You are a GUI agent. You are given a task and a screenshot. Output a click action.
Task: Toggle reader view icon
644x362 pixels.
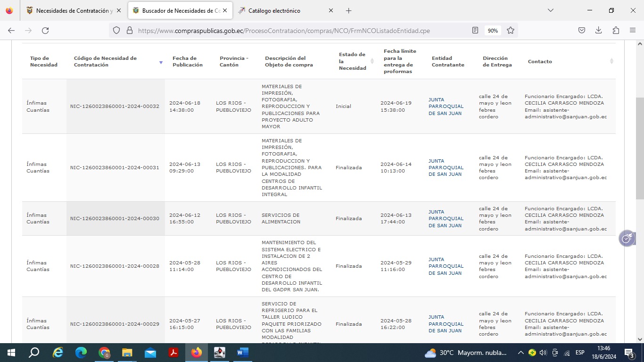pos(475,30)
